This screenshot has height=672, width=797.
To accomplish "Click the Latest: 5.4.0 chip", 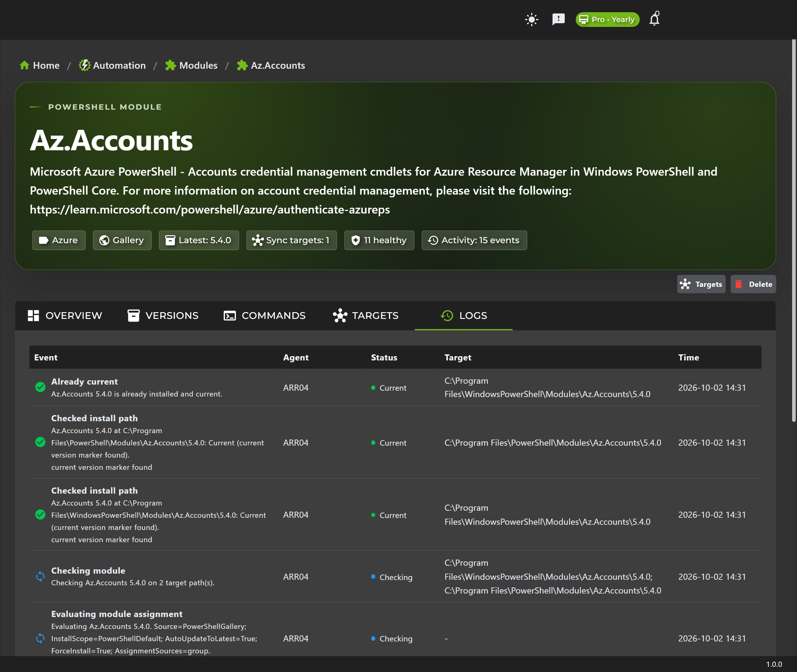I will [x=199, y=240].
